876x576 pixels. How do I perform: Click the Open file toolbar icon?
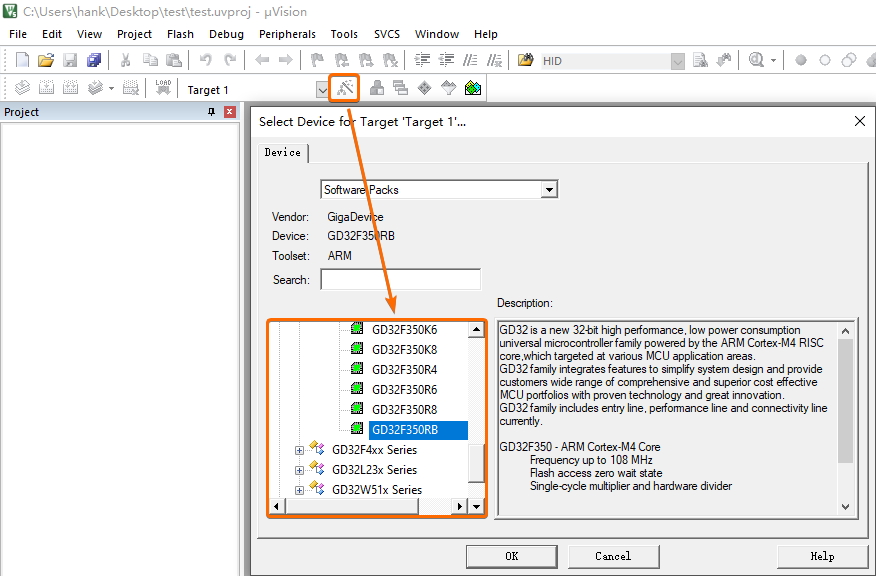tap(46, 60)
